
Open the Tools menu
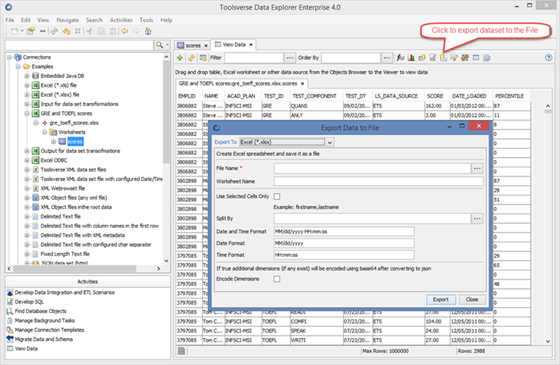[146, 20]
